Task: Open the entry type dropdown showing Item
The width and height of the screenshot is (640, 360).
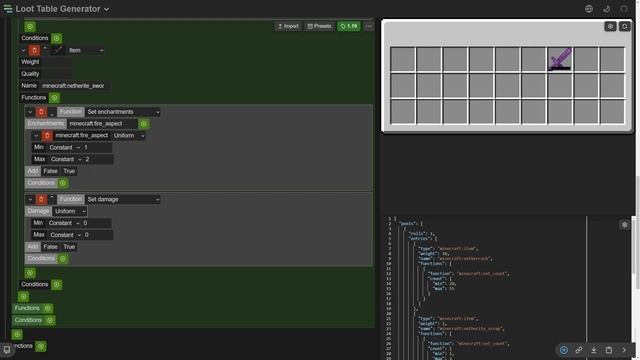Action: [85, 50]
